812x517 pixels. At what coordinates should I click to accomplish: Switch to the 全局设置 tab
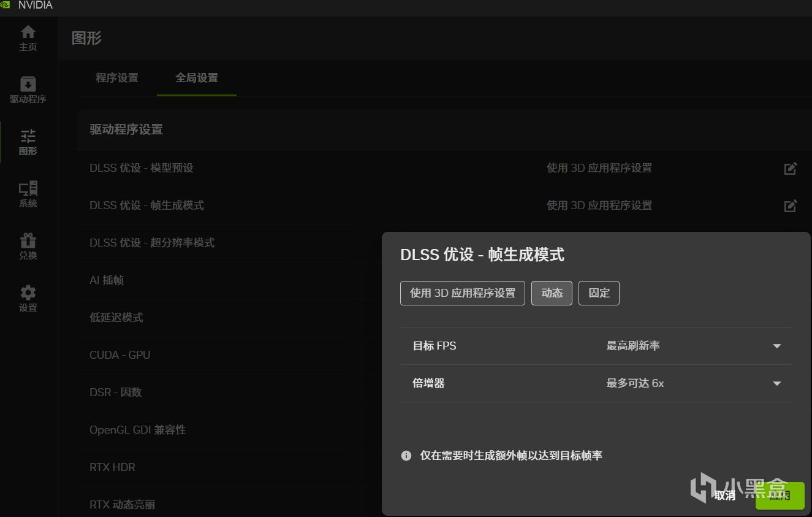point(197,78)
